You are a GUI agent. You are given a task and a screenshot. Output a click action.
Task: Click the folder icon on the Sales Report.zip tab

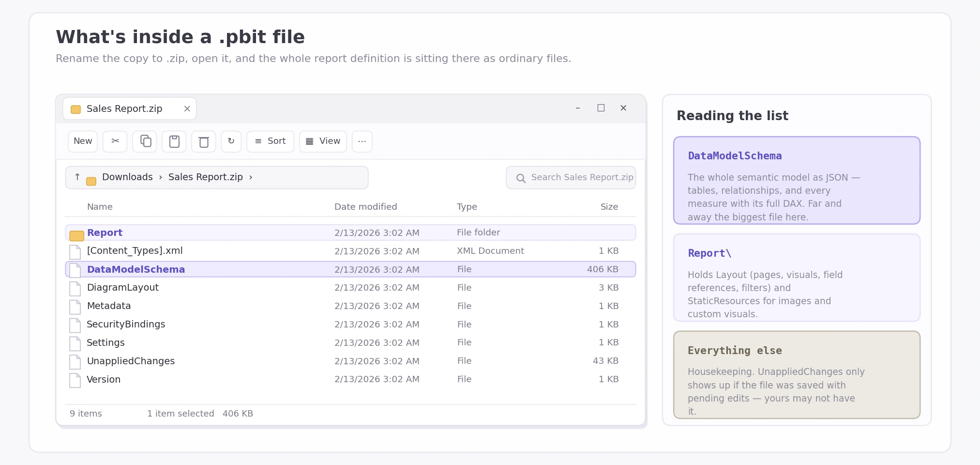pyautogui.click(x=75, y=109)
